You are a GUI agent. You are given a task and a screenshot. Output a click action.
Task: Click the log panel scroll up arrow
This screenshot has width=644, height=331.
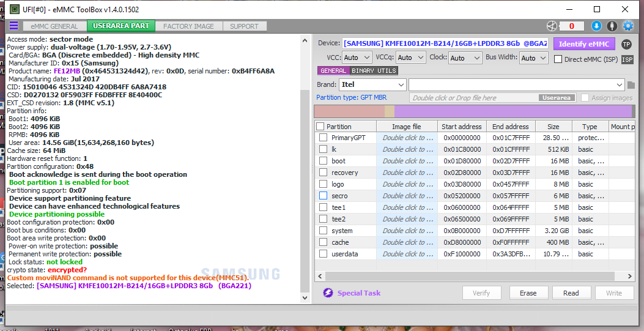[x=305, y=40]
